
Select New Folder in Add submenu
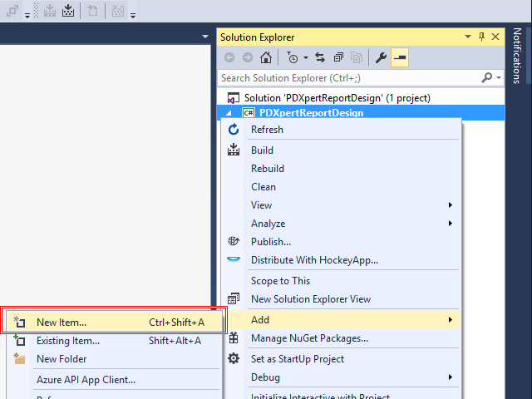coord(115,359)
